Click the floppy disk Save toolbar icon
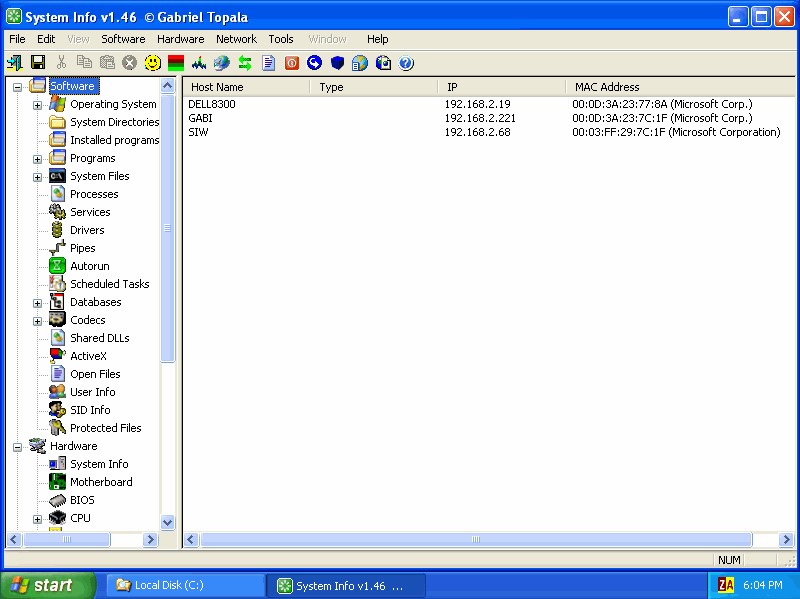800x599 pixels. 38,63
